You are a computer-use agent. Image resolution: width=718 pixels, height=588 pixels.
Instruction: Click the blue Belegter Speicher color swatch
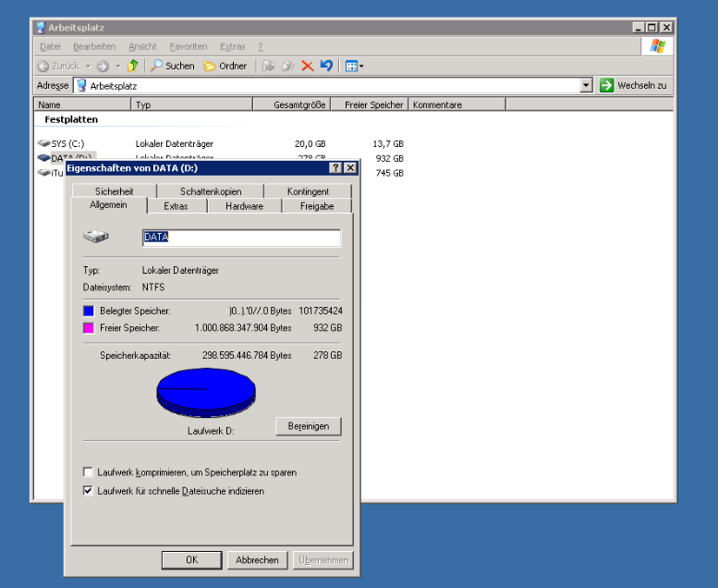pos(89,312)
